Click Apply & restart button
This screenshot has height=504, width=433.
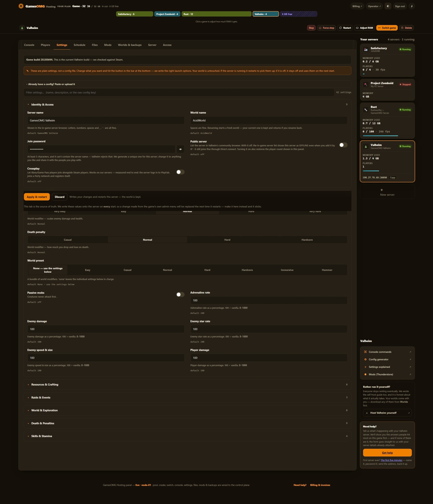37,197
